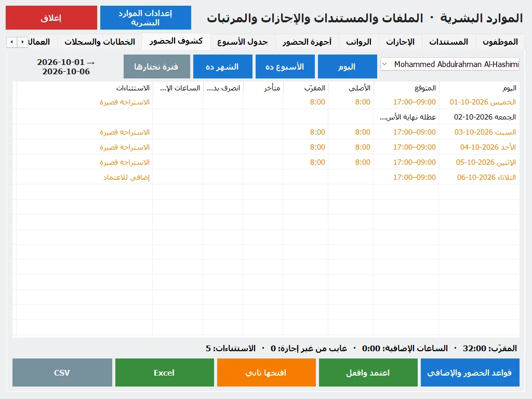Click the المقرّب column header
532x399 pixels.
305,88
